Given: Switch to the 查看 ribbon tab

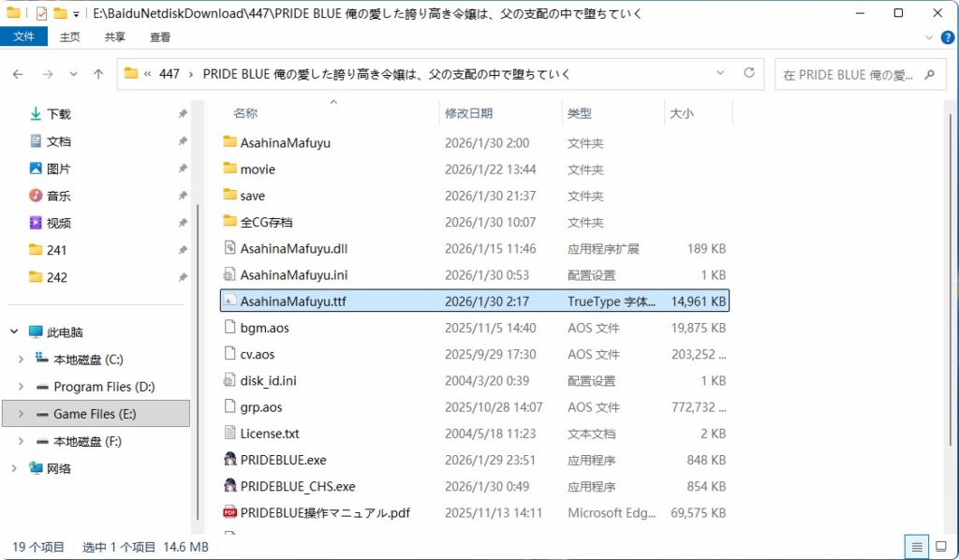Looking at the screenshot, I should coord(160,37).
